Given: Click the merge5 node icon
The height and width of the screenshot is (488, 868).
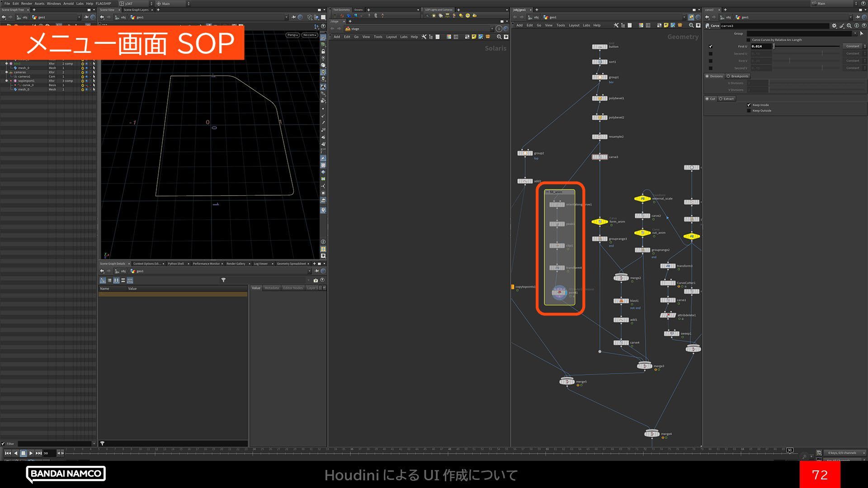Looking at the screenshot, I should click(566, 381).
